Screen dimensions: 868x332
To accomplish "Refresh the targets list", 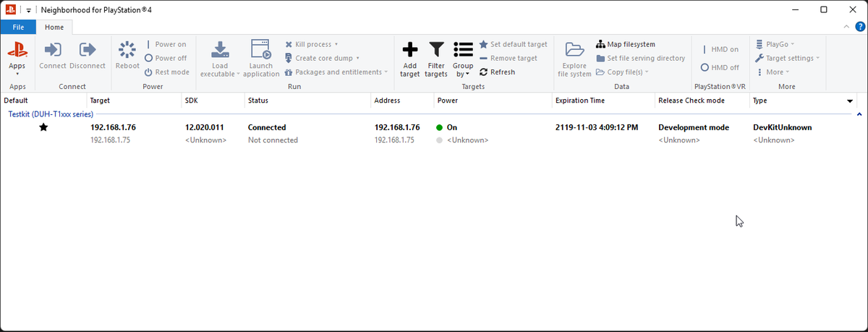I will (x=497, y=72).
